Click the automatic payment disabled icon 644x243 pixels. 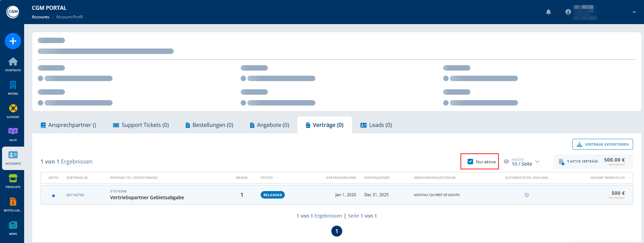pyautogui.click(x=527, y=195)
